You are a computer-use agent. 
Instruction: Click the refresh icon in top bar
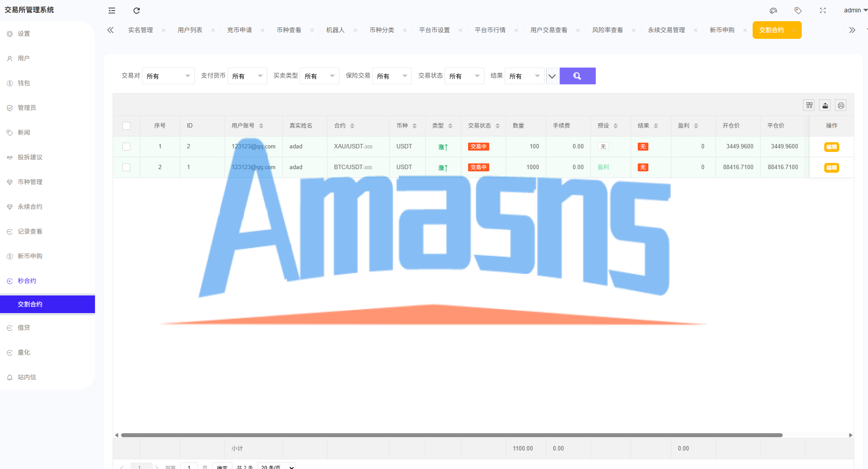[137, 11]
